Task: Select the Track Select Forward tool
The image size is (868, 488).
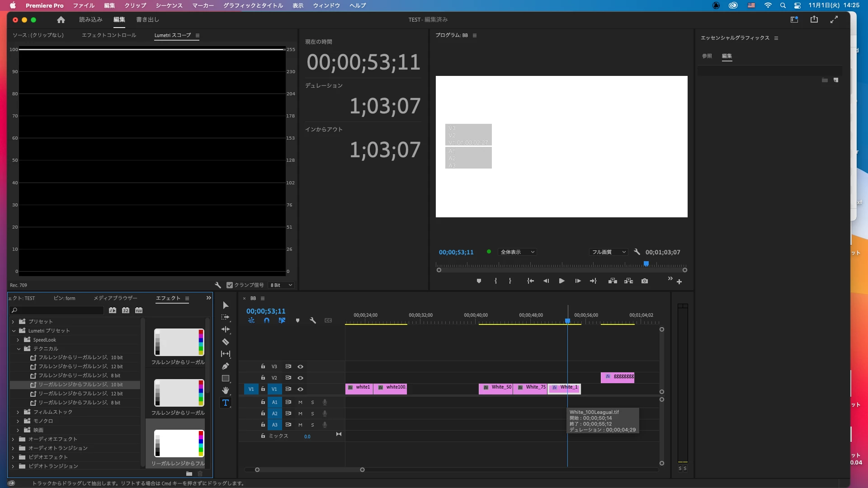Action: coord(226,318)
